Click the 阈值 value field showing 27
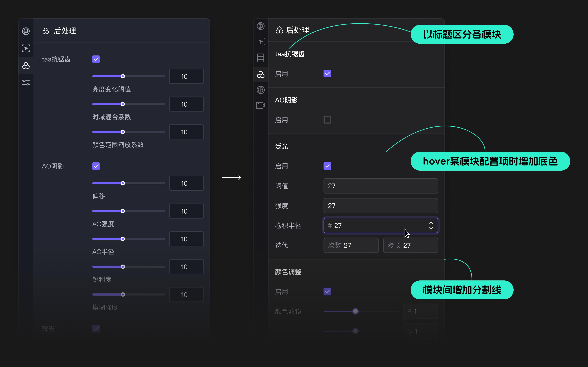 380,186
